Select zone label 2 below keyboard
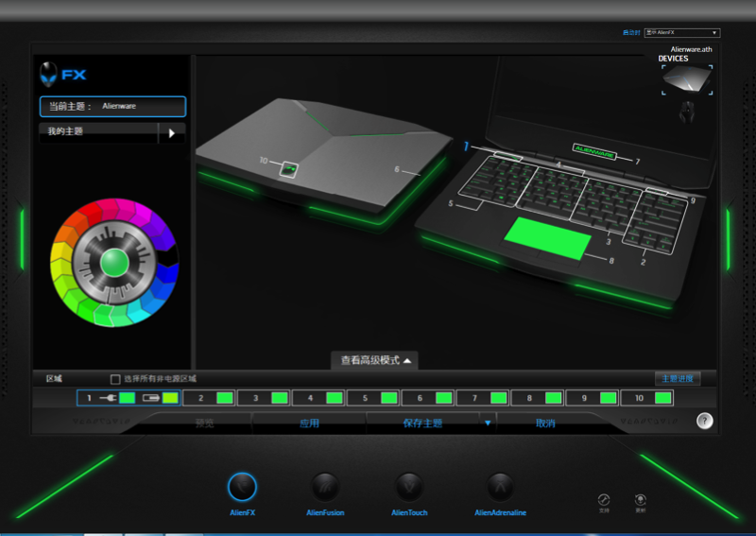 tap(643, 263)
